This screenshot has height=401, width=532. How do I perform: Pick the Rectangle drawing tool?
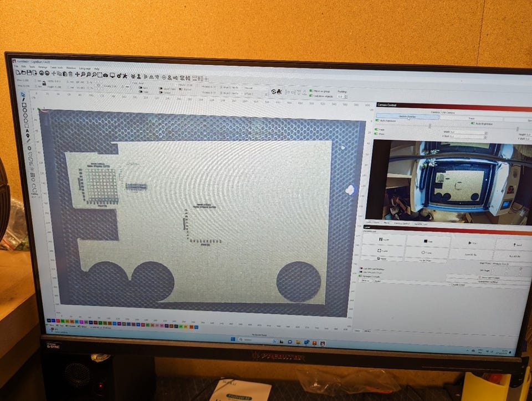click(24, 105)
